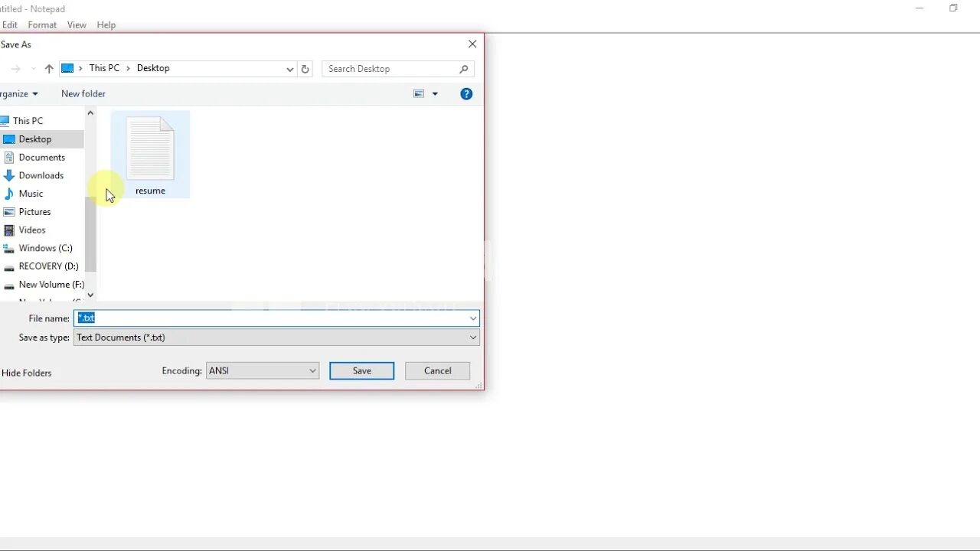Close the Save As dialog
This screenshot has height=551, width=980.
click(472, 44)
